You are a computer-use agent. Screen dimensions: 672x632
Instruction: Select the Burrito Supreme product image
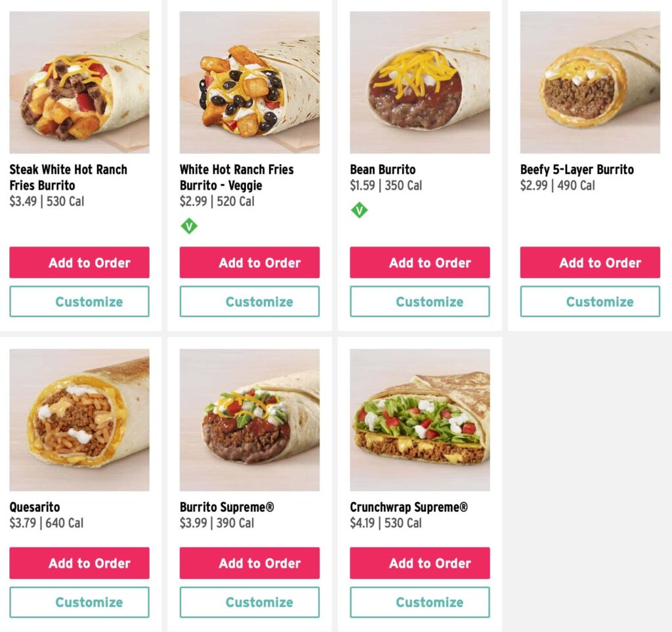[x=249, y=420]
